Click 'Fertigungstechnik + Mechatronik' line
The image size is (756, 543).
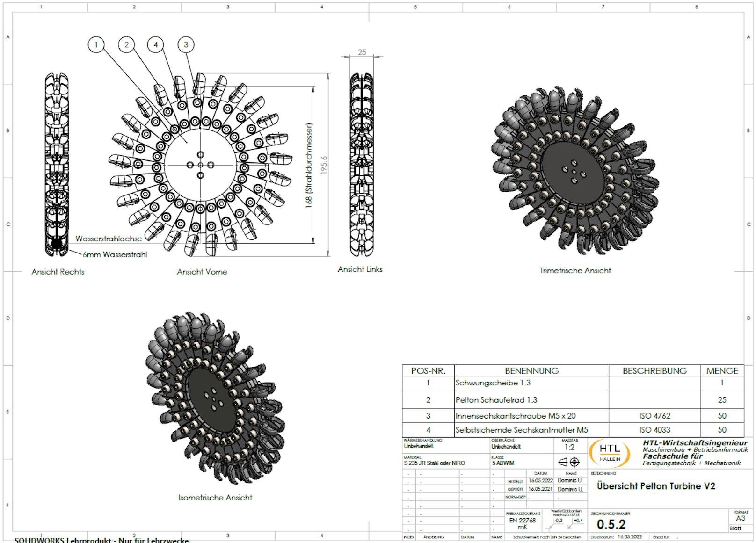click(691, 463)
